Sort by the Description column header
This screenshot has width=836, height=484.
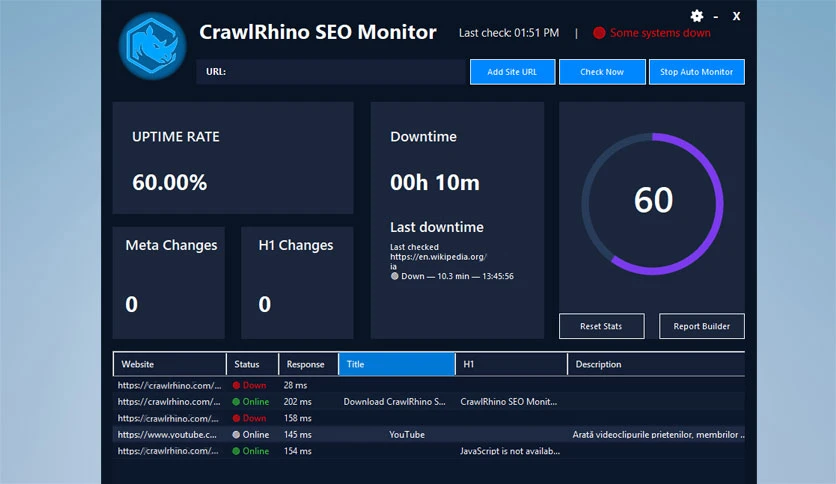point(656,364)
